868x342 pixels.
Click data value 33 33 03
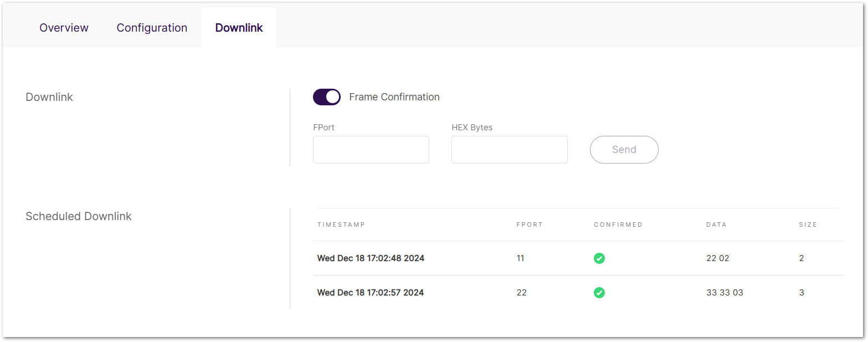click(x=725, y=293)
